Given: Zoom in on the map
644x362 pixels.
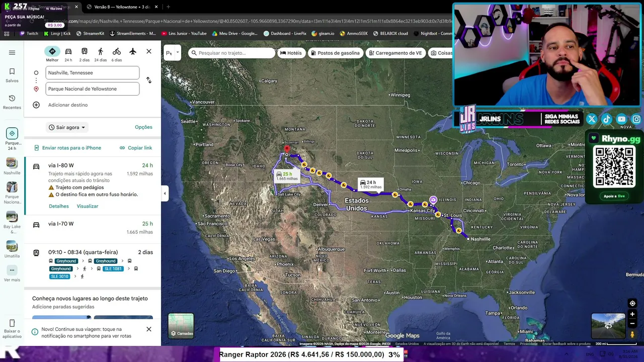Looking at the screenshot, I should tap(632, 314).
